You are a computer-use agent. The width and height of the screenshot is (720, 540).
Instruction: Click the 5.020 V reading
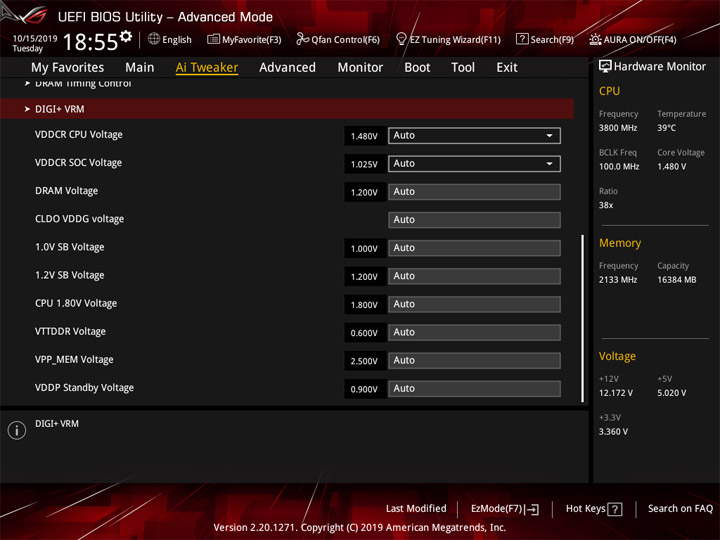pos(672,393)
